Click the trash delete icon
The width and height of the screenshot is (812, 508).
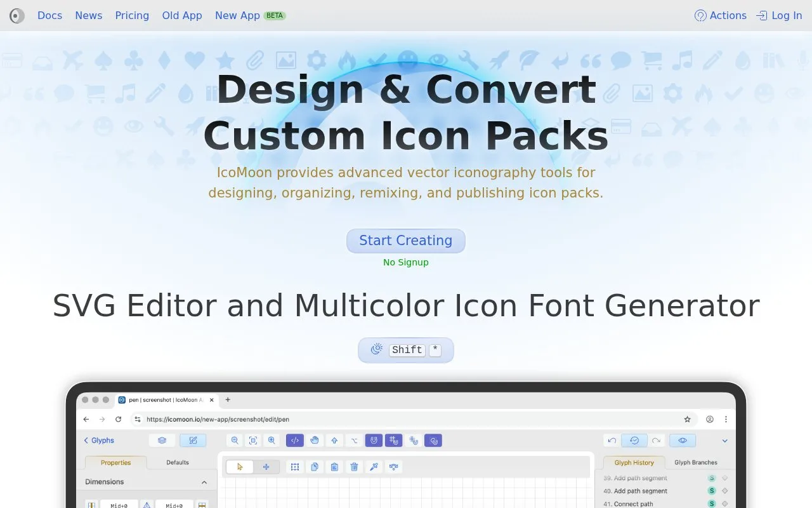tap(354, 467)
